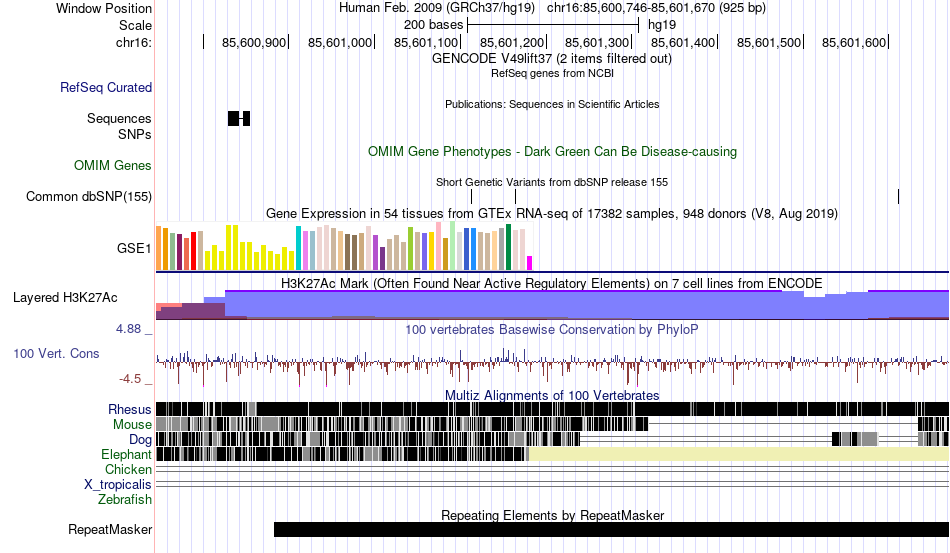
Task: Click the GTEx Gene Expression track title
Action: click(552, 214)
